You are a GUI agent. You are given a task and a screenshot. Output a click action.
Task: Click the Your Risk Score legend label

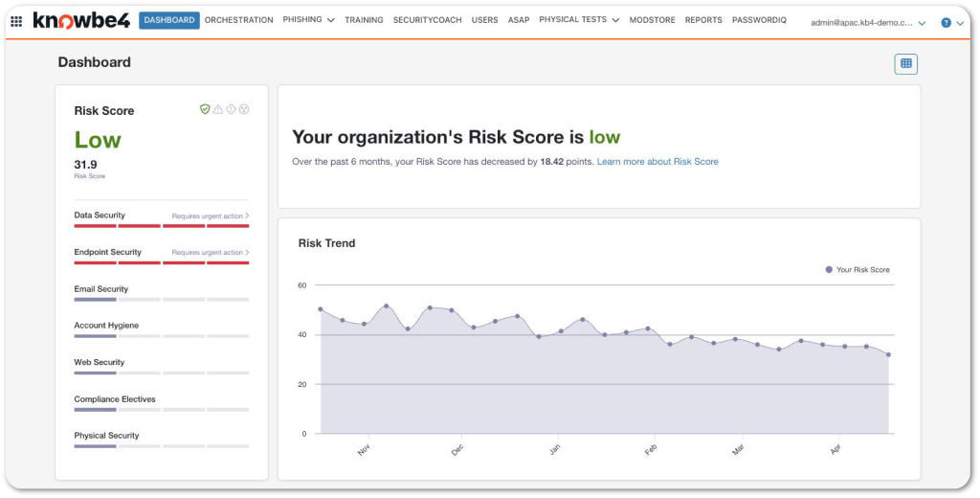click(863, 270)
